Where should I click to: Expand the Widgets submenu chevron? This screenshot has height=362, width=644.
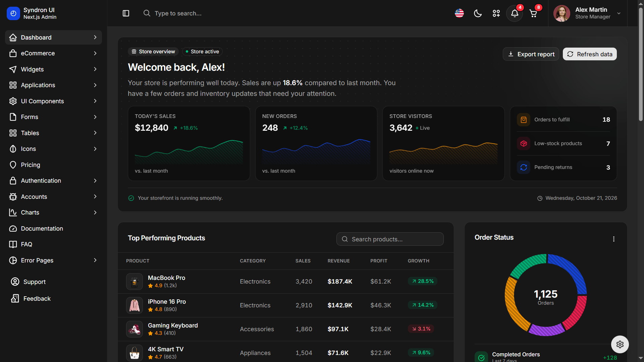[95, 69]
